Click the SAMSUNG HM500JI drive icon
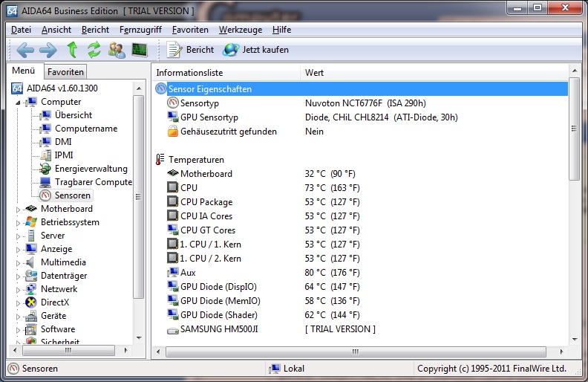This screenshot has width=588, height=382. [172, 330]
